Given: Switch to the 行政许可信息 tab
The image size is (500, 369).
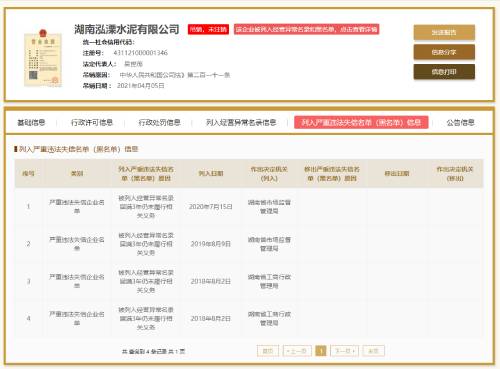Looking at the screenshot, I should [x=92, y=123].
